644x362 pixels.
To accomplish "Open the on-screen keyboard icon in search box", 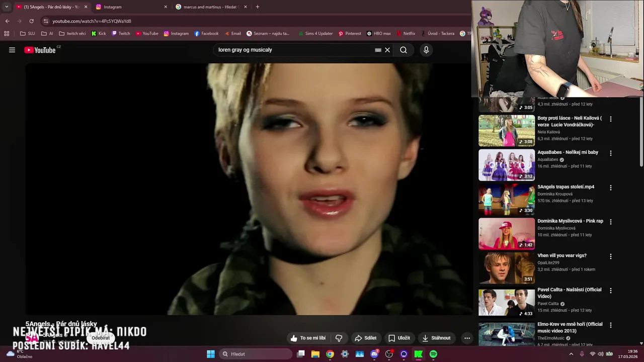I will click(378, 50).
